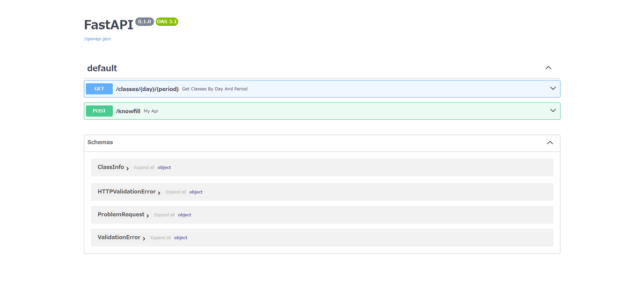The height and width of the screenshot is (305, 644).
Task: Expand the ProblemRequest schema arrow
Action: pos(148,215)
